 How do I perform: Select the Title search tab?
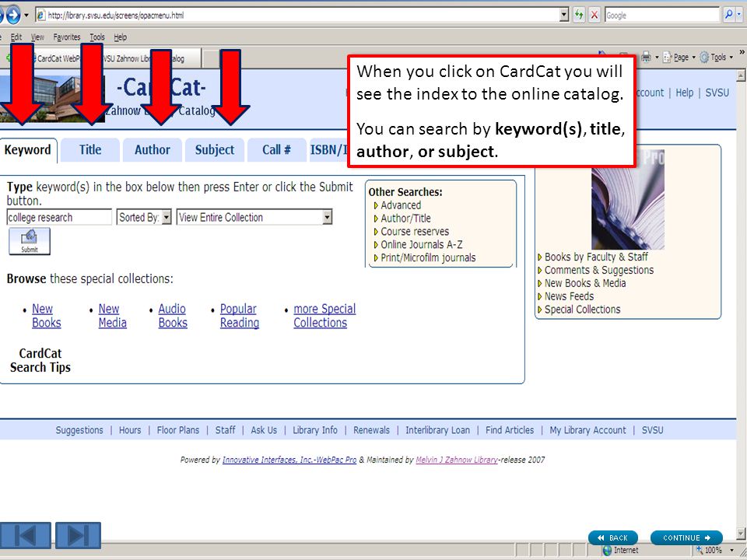[90, 150]
